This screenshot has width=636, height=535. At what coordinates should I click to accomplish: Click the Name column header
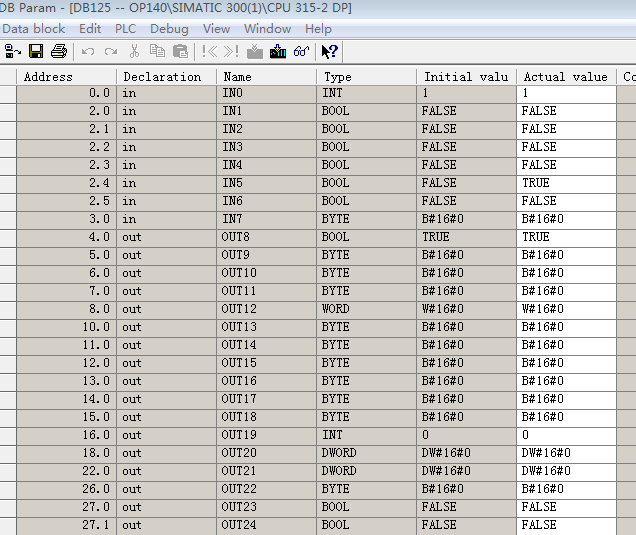[266, 77]
